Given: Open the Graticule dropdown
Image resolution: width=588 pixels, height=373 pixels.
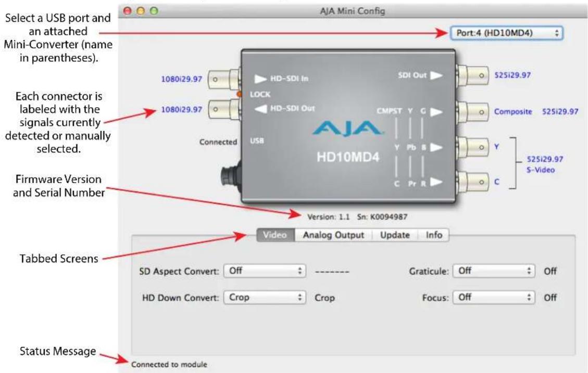Looking at the screenshot, I should (x=494, y=271).
